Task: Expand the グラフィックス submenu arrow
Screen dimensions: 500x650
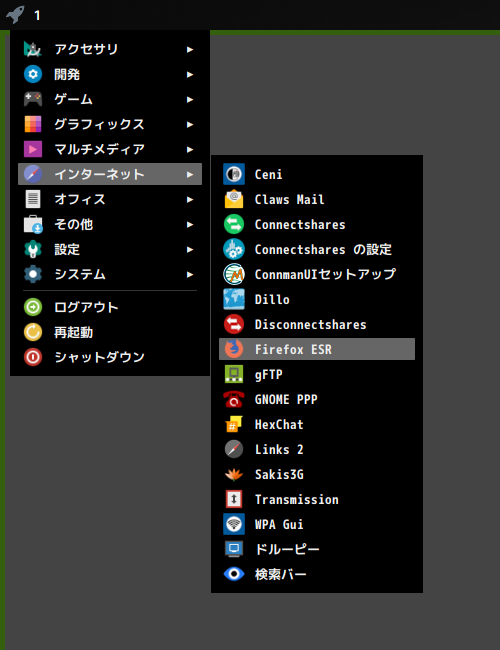Action: (190, 124)
